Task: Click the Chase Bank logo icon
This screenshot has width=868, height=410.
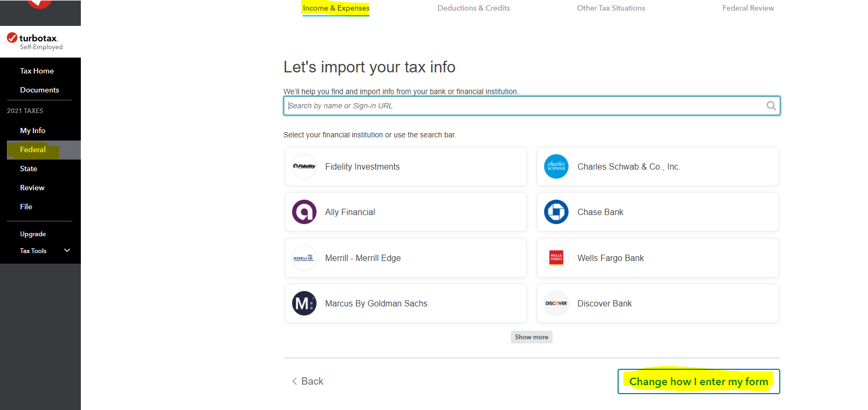Action: pos(556,212)
